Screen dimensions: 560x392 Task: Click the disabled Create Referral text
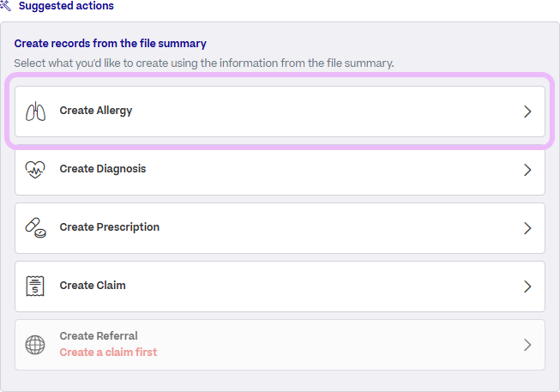point(99,336)
